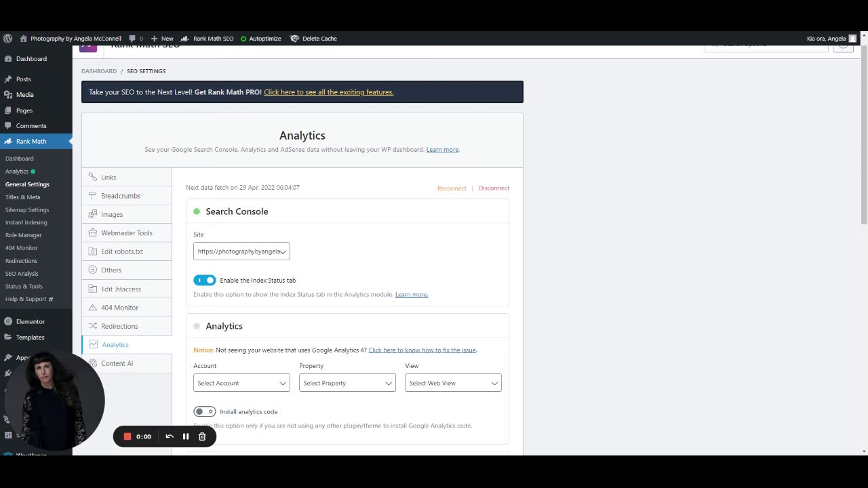Click Delete Cache in the admin bar
The image size is (868, 488).
point(313,39)
